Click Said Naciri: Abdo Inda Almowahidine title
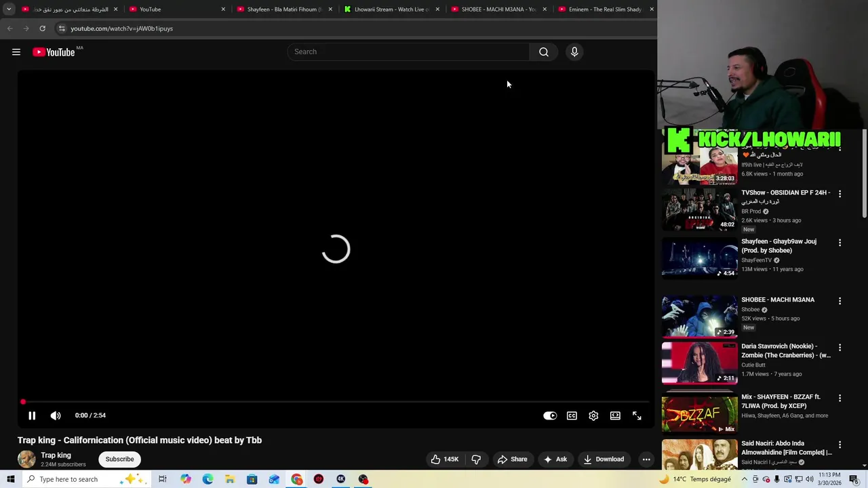 [x=787, y=448]
